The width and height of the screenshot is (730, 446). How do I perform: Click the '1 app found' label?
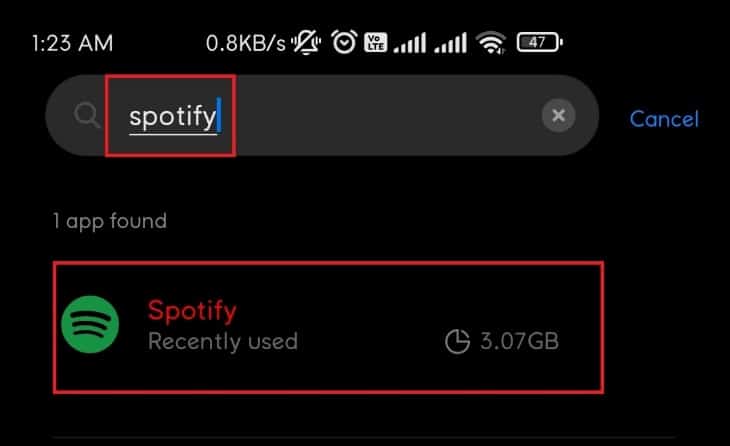(109, 220)
